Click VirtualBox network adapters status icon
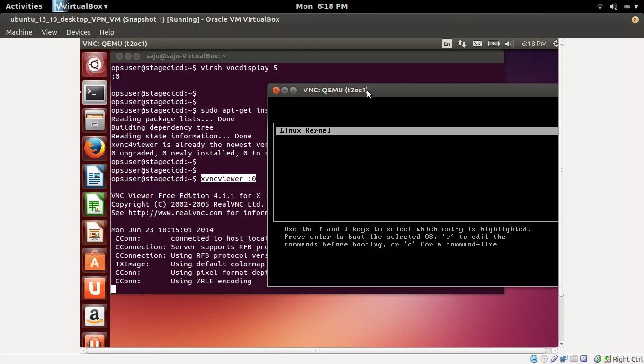The height and width of the screenshot is (364, 644). (563, 359)
